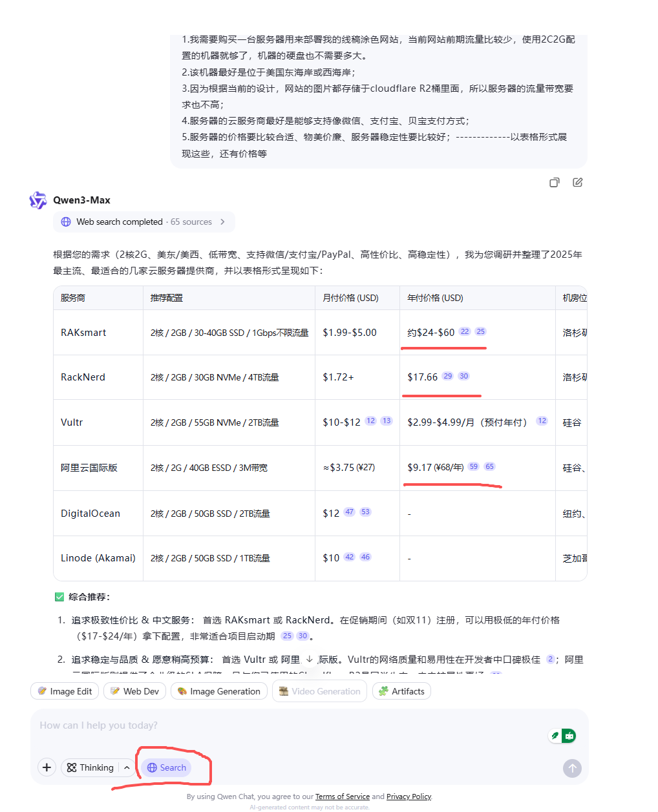Click the leaf icon beside the input field
The image size is (658, 812).
[x=555, y=735]
